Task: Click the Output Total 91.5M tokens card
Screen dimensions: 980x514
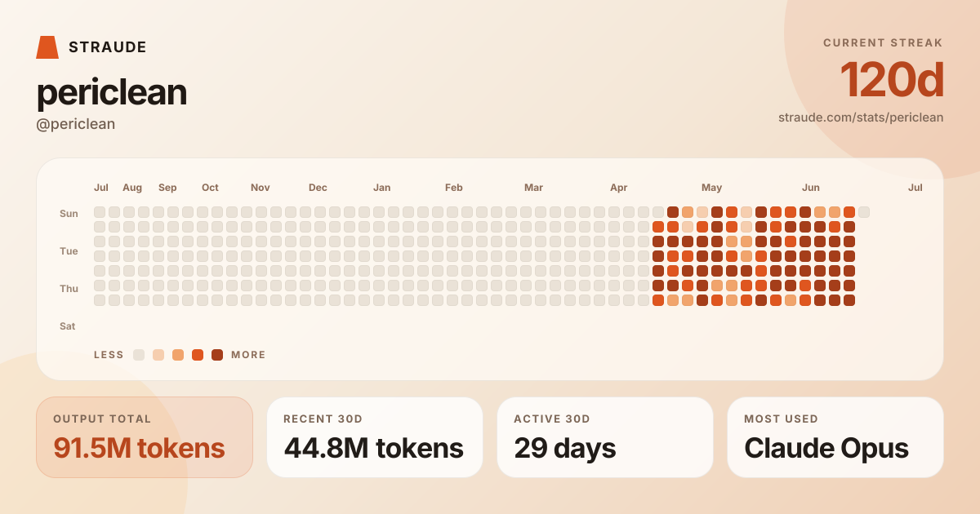Action: [x=145, y=437]
